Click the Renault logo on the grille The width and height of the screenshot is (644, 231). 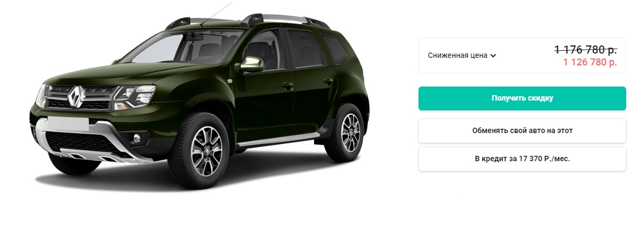75,97
